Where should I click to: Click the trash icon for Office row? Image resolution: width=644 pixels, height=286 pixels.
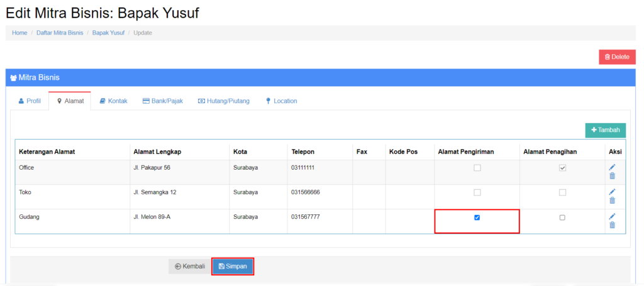tap(613, 176)
